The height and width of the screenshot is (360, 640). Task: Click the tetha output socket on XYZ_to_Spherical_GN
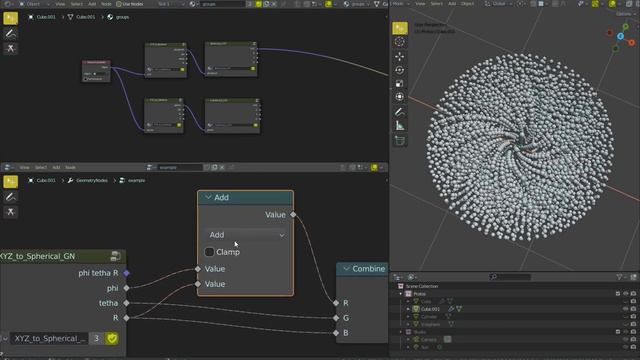[127, 303]
